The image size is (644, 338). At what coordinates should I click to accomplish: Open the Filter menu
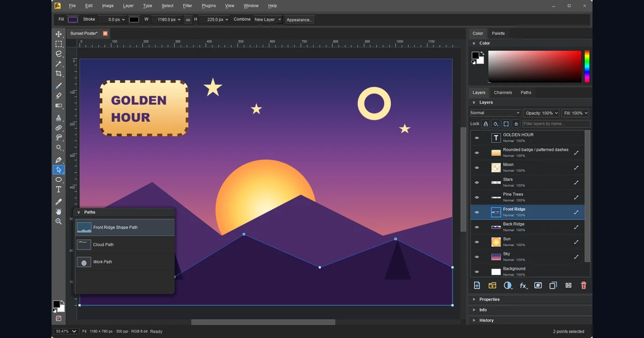(187, 6)
